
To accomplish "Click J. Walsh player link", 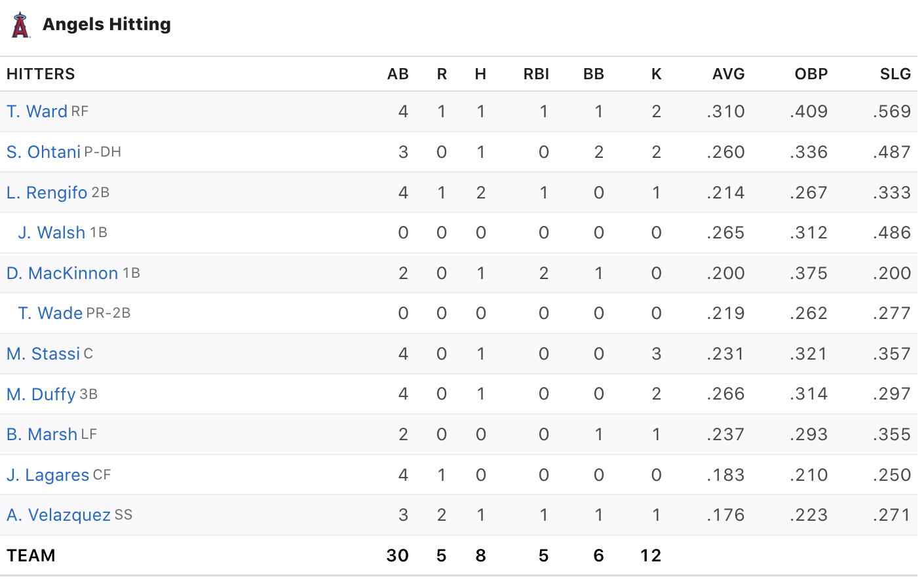I will (52, 233).
